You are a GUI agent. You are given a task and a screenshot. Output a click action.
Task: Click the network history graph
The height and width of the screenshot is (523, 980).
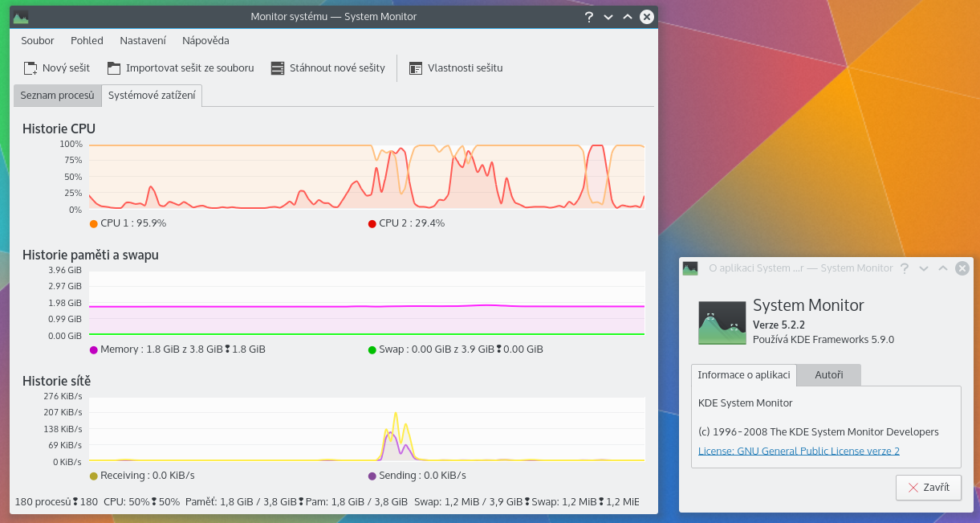[367, 429]
